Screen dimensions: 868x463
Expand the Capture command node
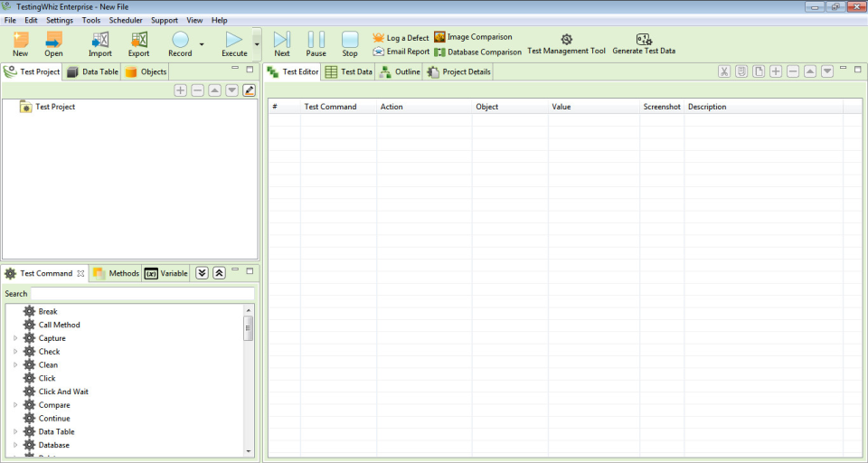click(15, 338)
